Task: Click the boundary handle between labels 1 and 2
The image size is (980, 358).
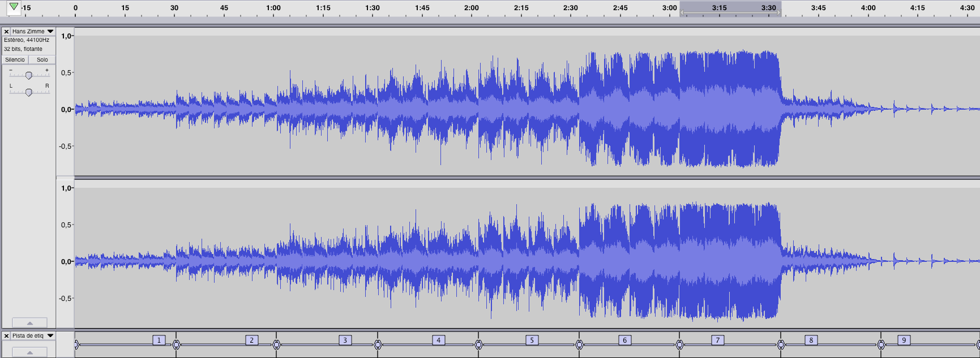Action: [x=176, y=344]
